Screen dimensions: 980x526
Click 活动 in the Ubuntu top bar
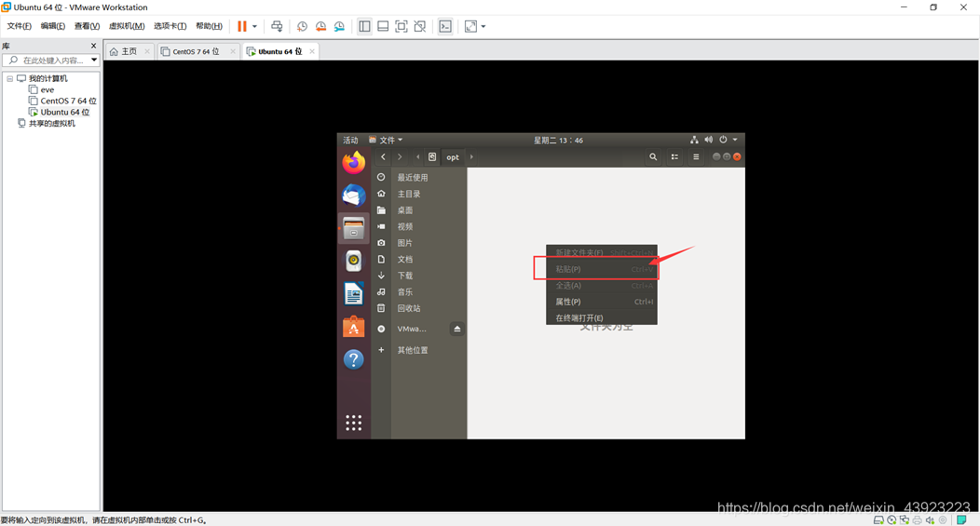(x=350, y=140)
